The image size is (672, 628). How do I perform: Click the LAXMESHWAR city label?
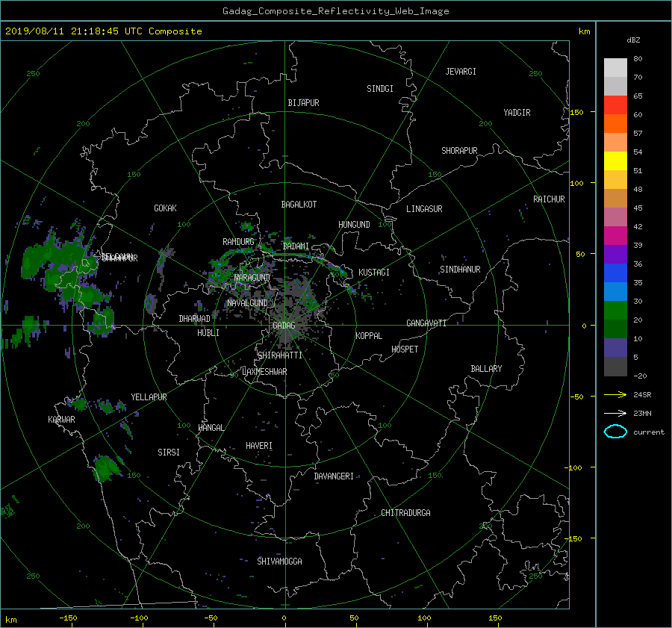click(264, 372)
